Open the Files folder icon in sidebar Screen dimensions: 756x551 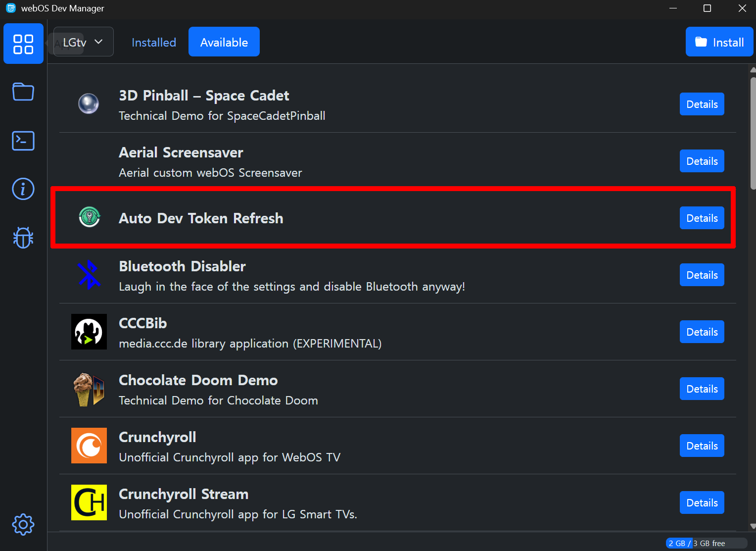tap(23, 92)
